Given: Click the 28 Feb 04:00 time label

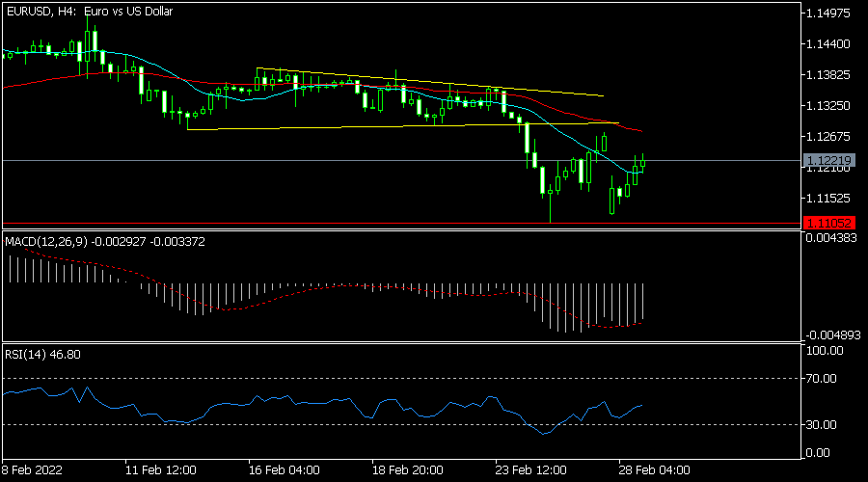Looking at the screenshot, I should (654, 470).
